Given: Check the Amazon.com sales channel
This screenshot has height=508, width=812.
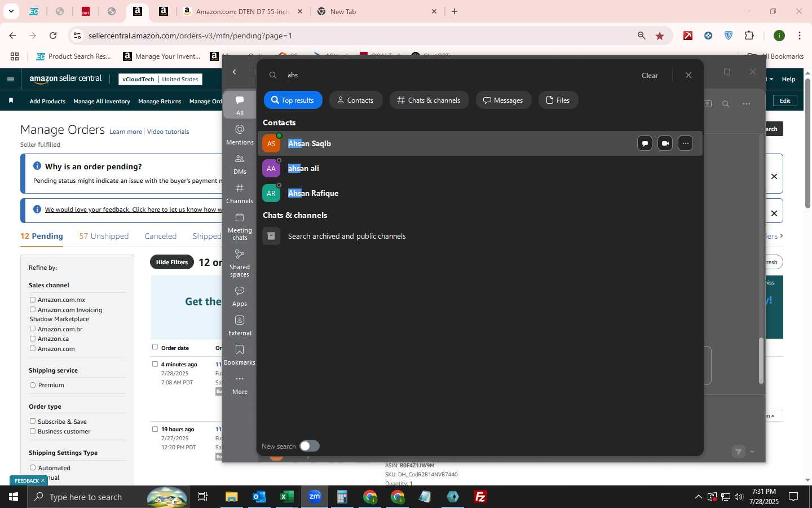Looking at the screenshot, I should 33,349.
